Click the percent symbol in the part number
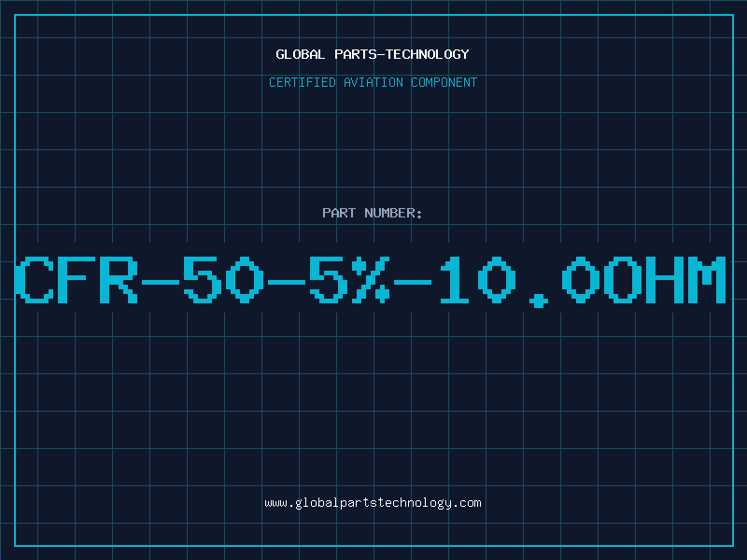Image resolution: width=747 pixels, height=560 pixels. (x=371, y=280)
